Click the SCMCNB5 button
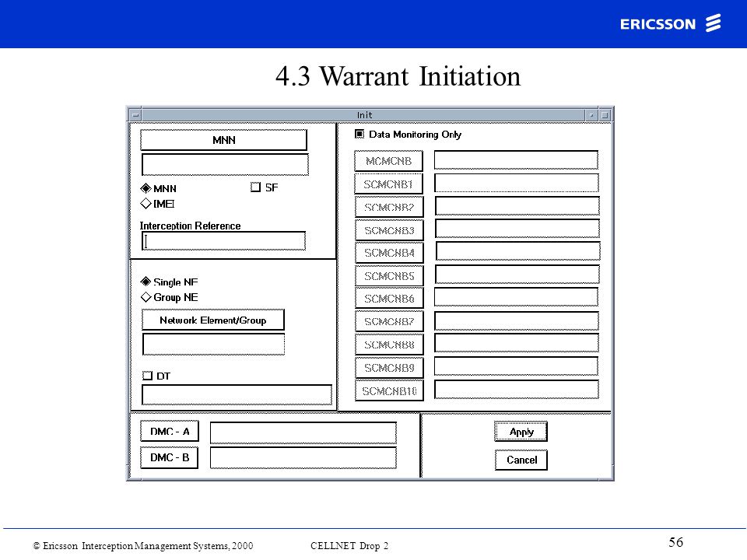This screenshot has width=747, height=560. (x=389, y=276)
